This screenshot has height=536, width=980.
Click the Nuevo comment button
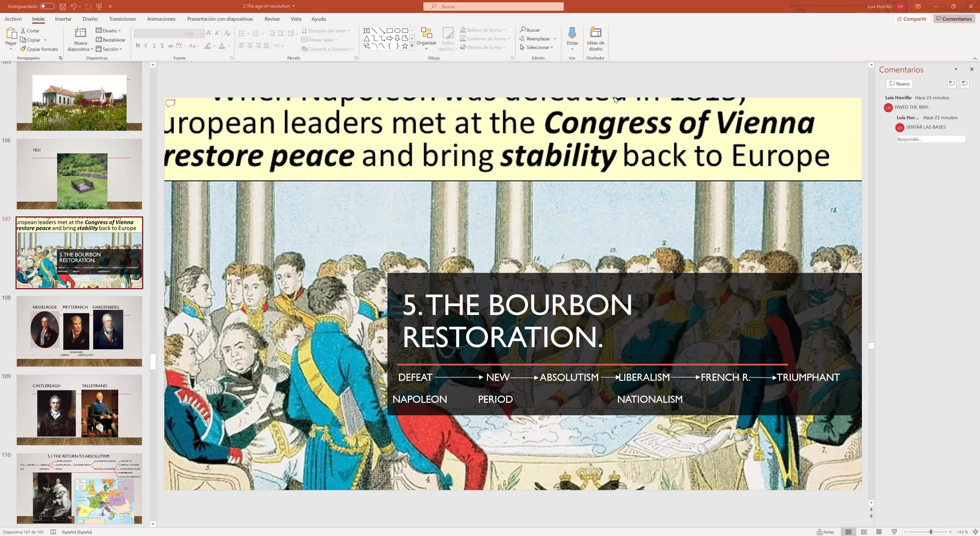click(899, 84)
